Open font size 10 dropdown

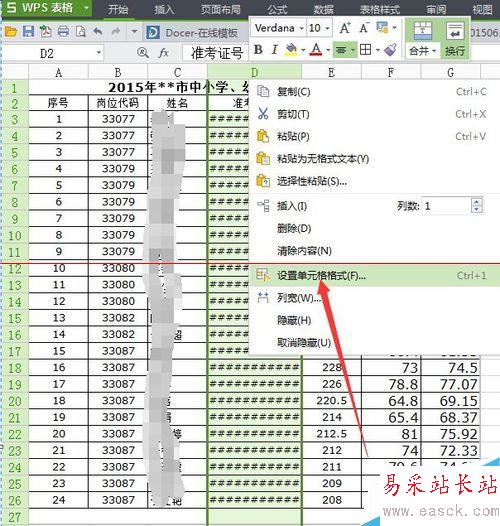[327, 28]
